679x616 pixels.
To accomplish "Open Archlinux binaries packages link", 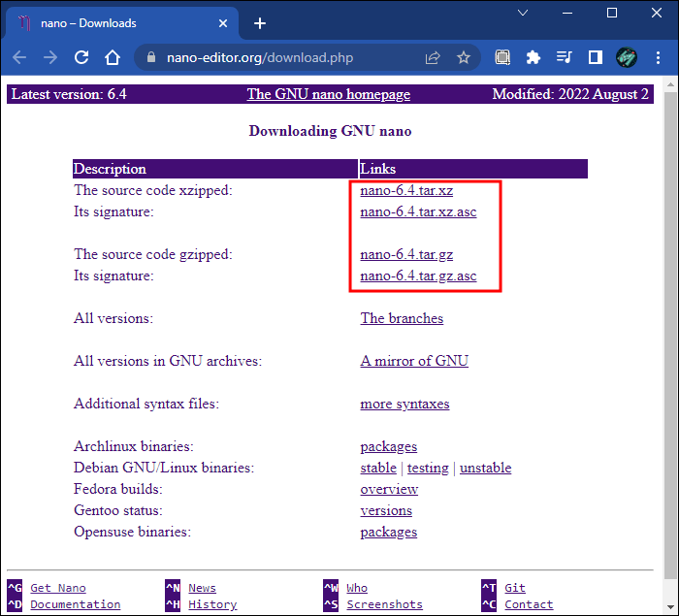I will point(389,446).
